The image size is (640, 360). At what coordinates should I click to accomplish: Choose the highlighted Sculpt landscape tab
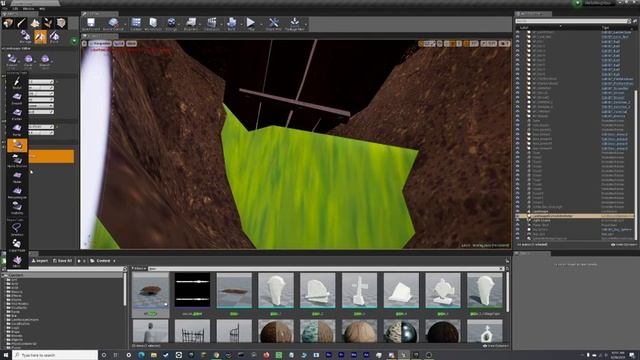pyautogui.click(x=40, y=37)
